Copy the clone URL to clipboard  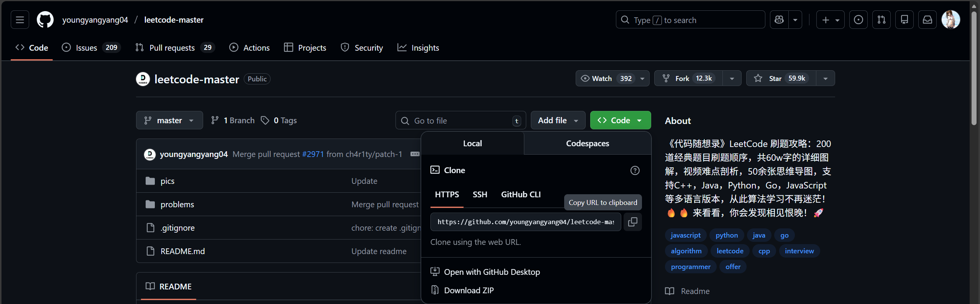pyautogui.click(x=633, y=222)
